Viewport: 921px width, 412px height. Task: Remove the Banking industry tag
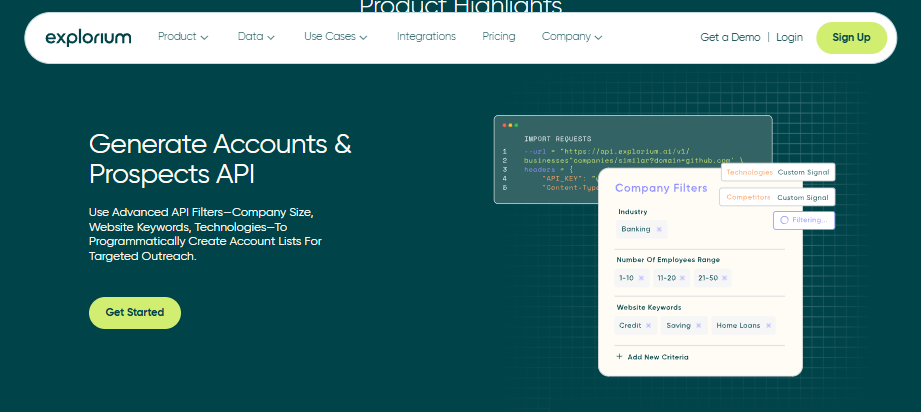[x=659, y=229]
